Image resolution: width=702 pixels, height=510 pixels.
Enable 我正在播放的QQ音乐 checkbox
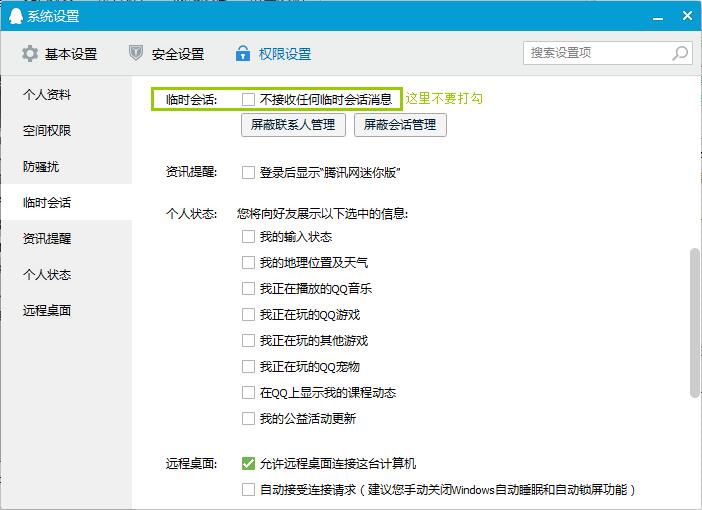point(249,289)
